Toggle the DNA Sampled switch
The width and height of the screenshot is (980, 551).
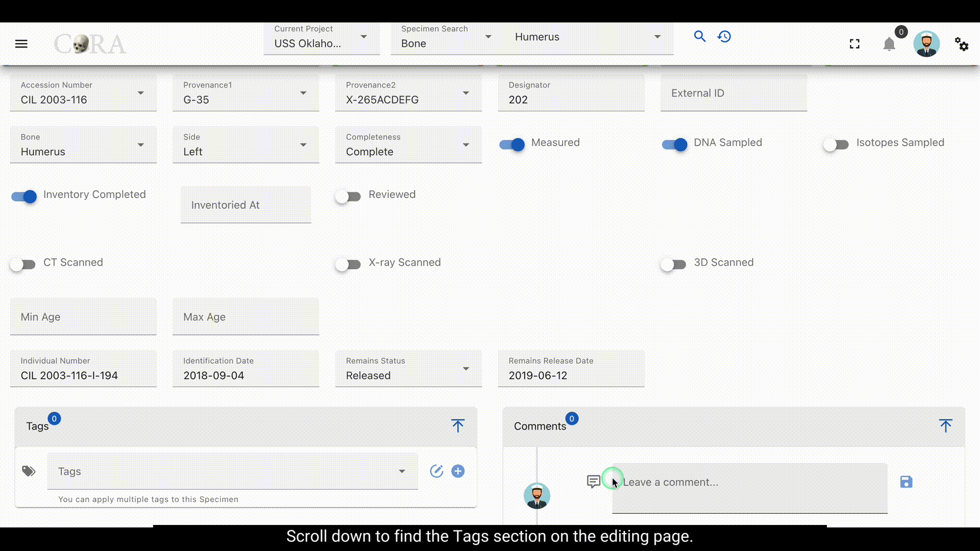click(x=675, y=144)
